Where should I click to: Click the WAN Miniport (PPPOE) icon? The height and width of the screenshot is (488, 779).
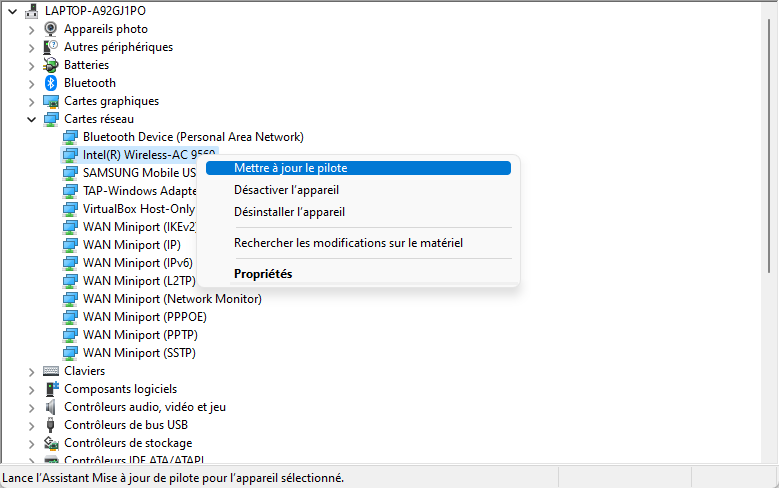tap(70, 317)
